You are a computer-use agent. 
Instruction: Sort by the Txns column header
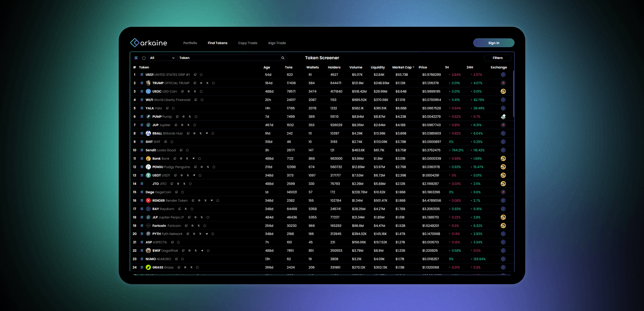[x=288, y=67]
